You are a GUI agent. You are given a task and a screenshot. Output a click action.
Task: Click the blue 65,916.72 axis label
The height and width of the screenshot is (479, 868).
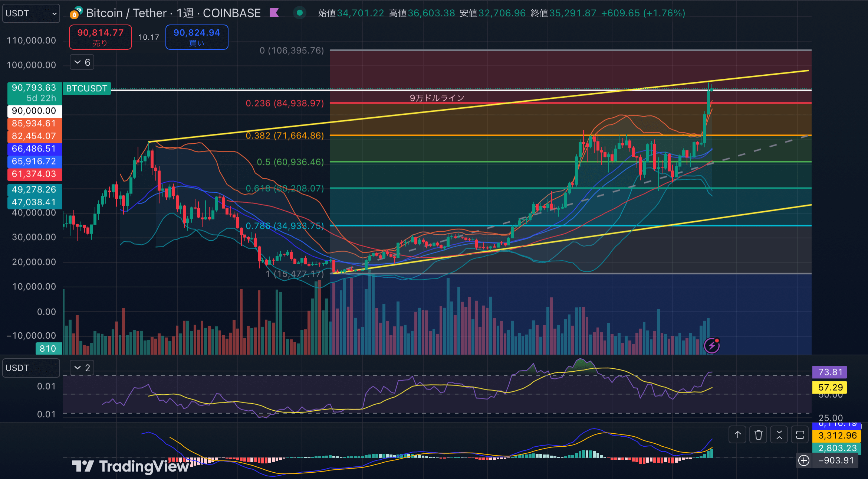pos(34,161)
